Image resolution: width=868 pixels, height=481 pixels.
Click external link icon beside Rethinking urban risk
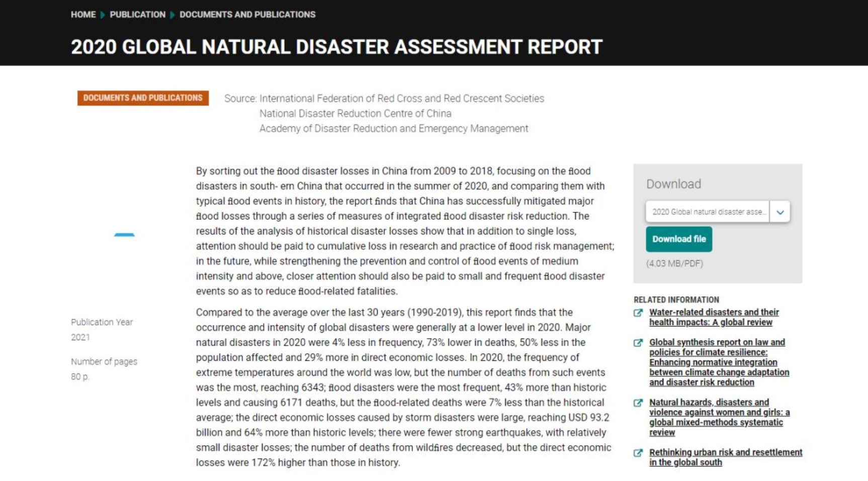(x=638, y=453)
